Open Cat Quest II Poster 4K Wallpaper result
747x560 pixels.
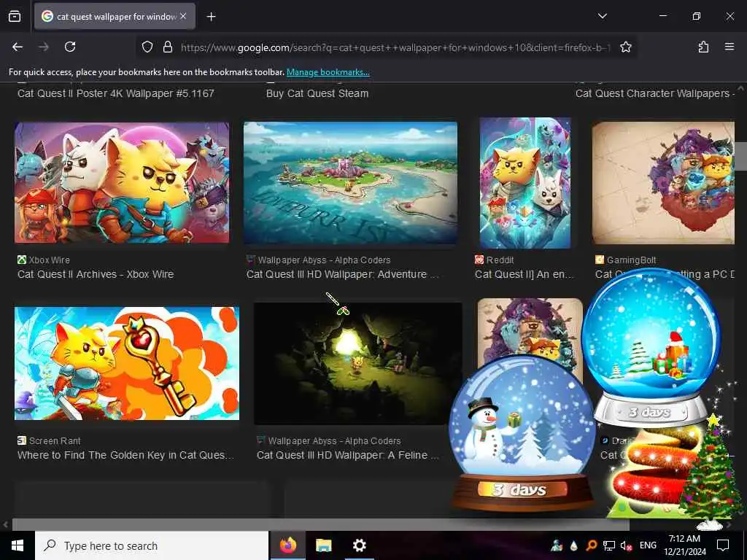point(116,93)
